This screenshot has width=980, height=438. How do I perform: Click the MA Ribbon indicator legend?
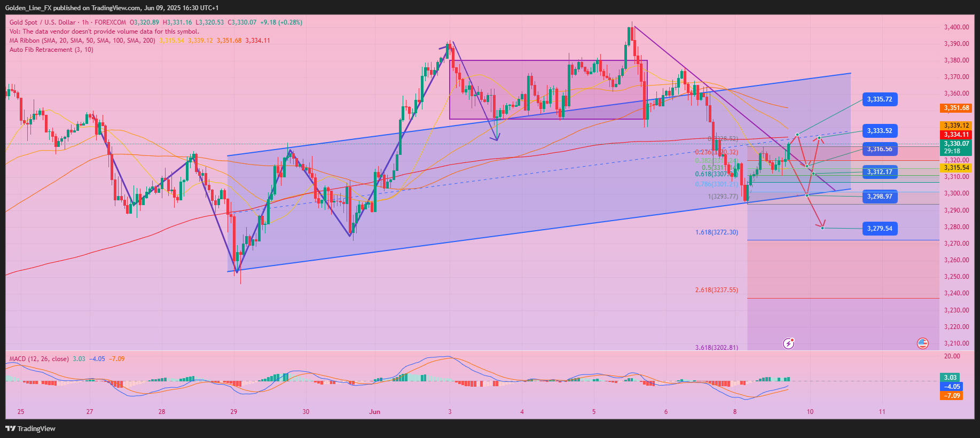(x=83, y=41)
